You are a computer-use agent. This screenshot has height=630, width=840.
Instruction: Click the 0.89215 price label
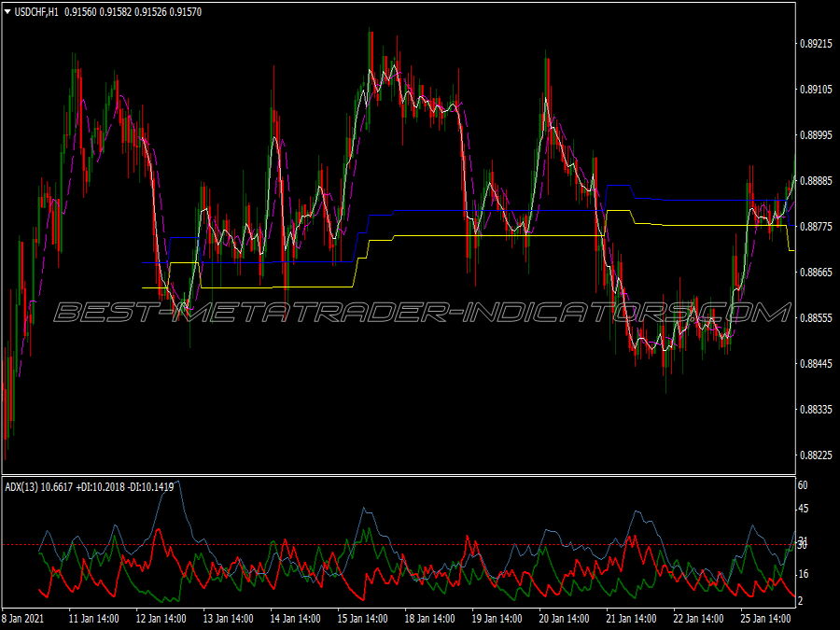pos(816,44)
